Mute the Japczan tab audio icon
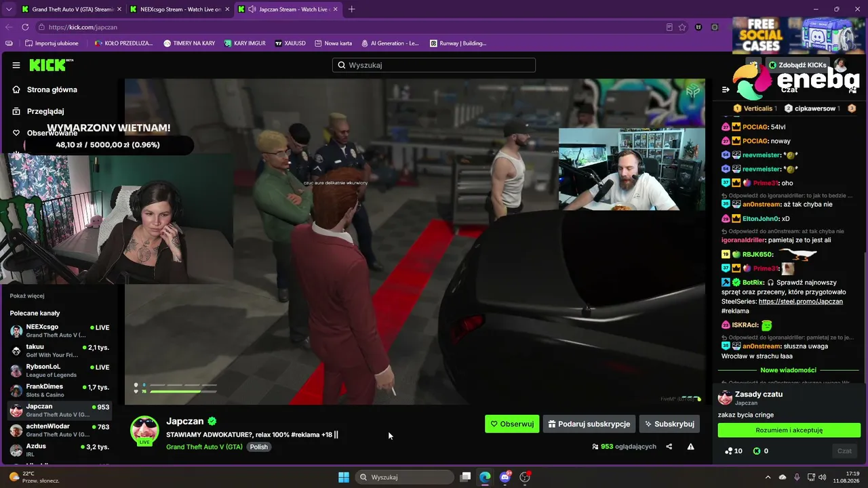 tap(252, 9)
